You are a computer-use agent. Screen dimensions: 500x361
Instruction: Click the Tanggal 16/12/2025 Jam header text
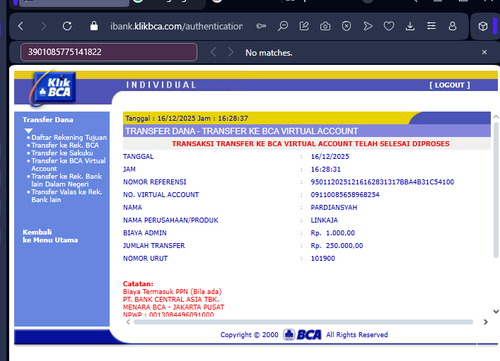click(x=187, y=118)
